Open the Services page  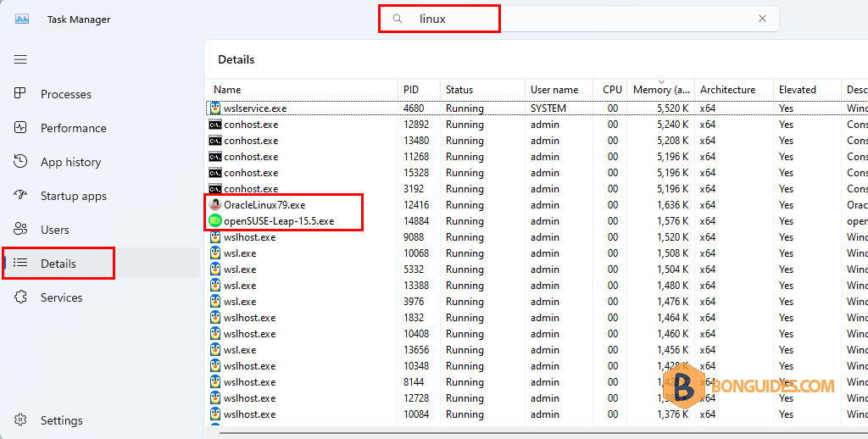61,297
